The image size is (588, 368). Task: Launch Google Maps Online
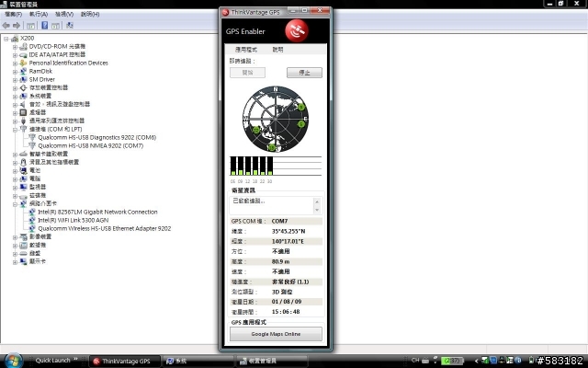[276, 334]
